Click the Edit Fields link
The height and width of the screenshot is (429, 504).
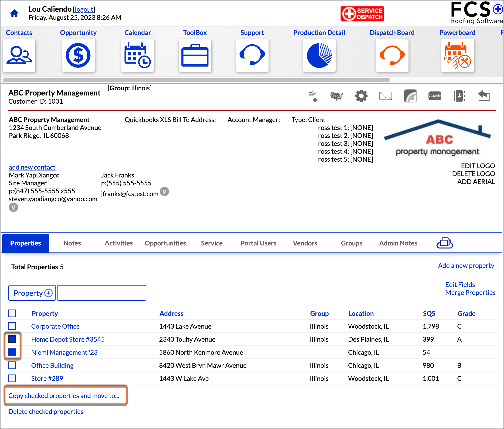(460, 284)
